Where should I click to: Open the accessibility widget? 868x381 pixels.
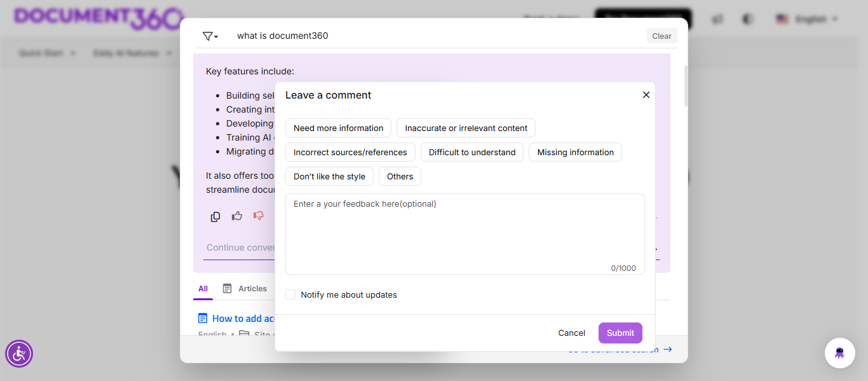[x=19, y=354]
